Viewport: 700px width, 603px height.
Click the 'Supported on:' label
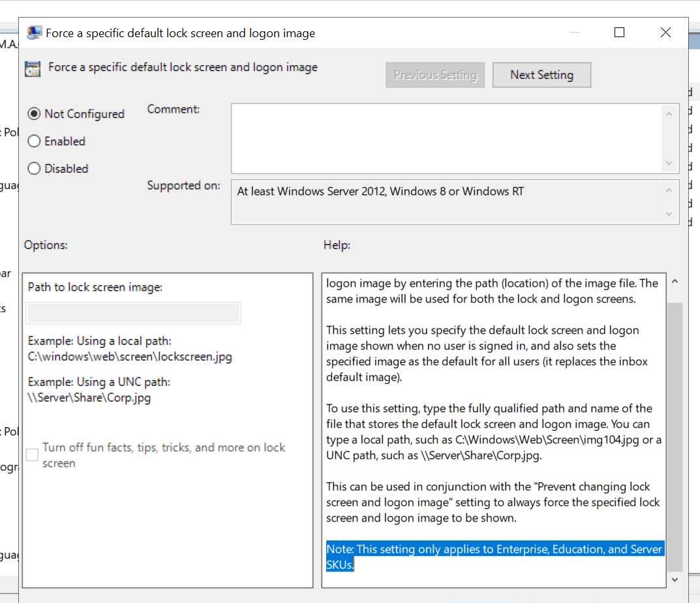pos(183,186)
